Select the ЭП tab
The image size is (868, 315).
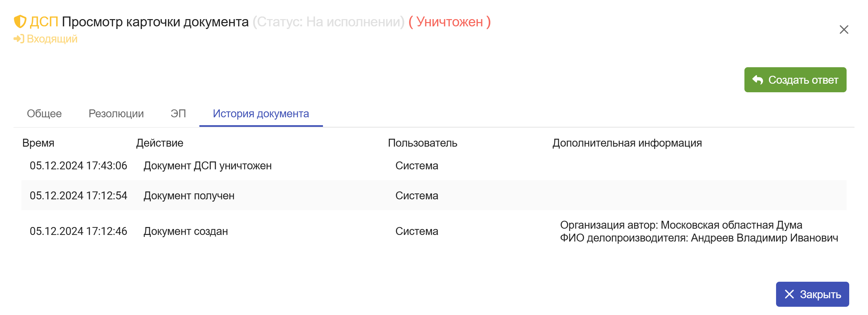pos(178,114)
